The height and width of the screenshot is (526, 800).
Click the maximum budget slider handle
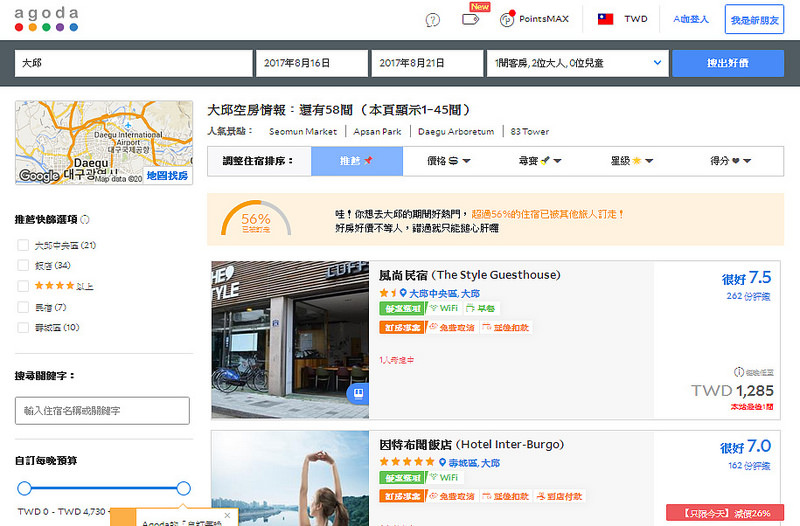(x=184, y=488)
